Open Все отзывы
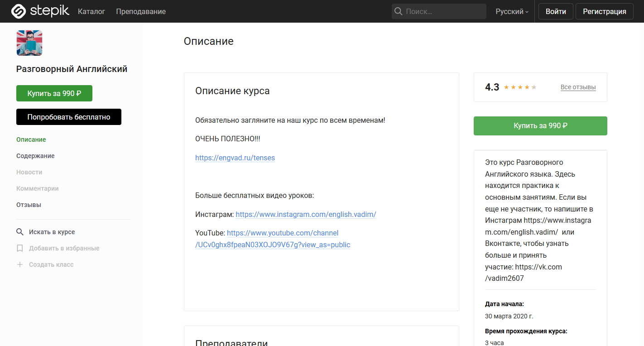Screen dimensions: 644x346 tap(578, 87)
